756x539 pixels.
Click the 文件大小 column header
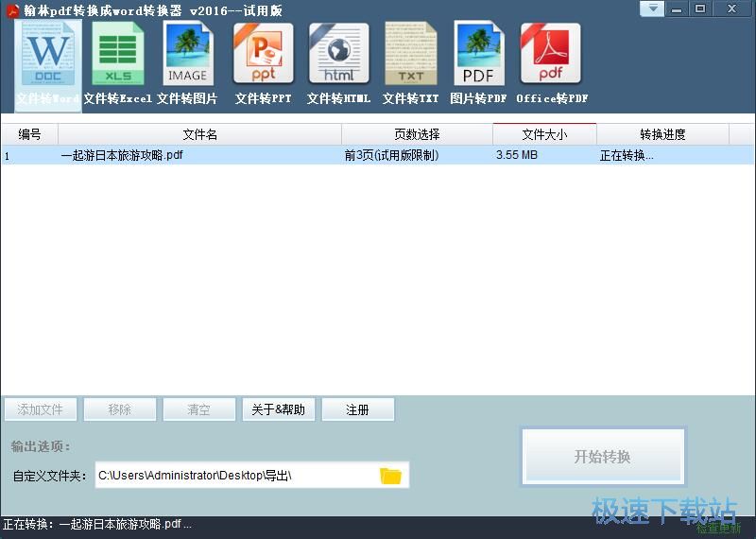coord(545,134)
